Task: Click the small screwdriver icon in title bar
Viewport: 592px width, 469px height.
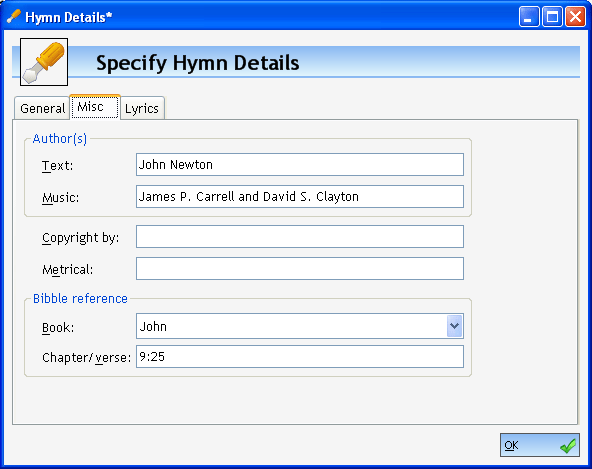Action: [14, 17]
